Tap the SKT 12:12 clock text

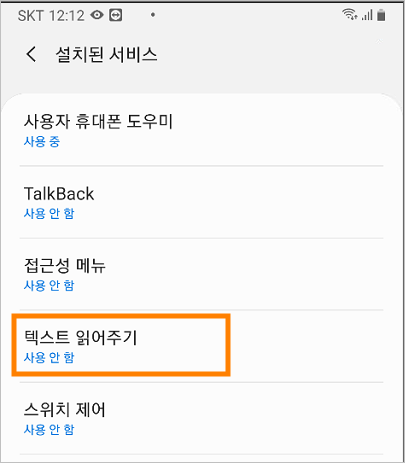(x=51, y=16)
